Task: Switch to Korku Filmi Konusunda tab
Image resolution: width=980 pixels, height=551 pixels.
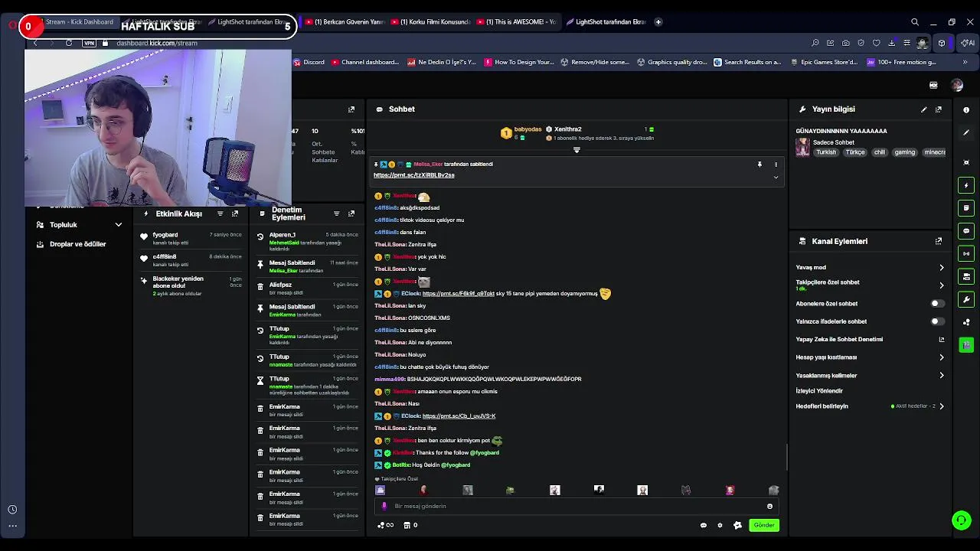Action: [x=430, y=22]
